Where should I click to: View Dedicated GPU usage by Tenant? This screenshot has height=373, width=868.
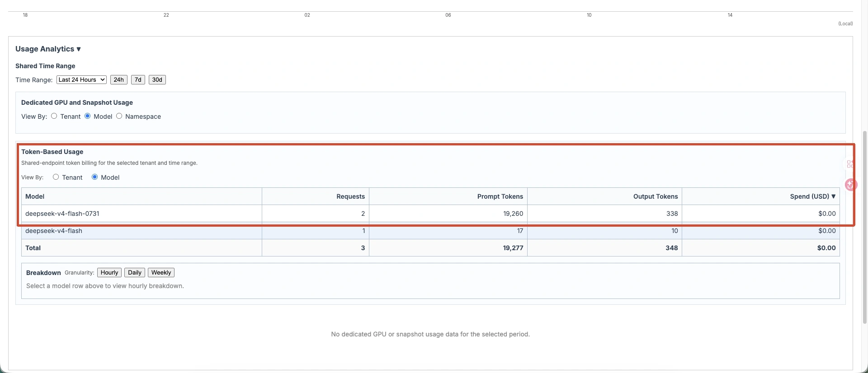click(54, 116)
